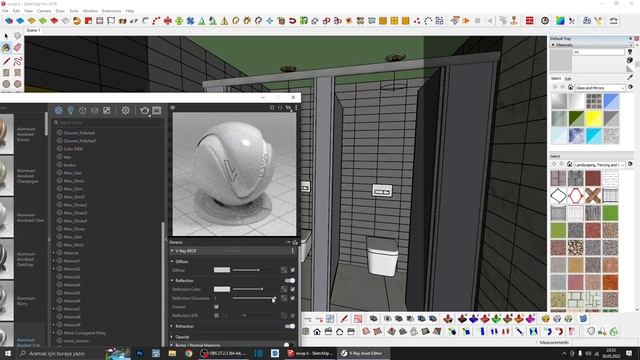Select the Circle tool

coord(6,84)
